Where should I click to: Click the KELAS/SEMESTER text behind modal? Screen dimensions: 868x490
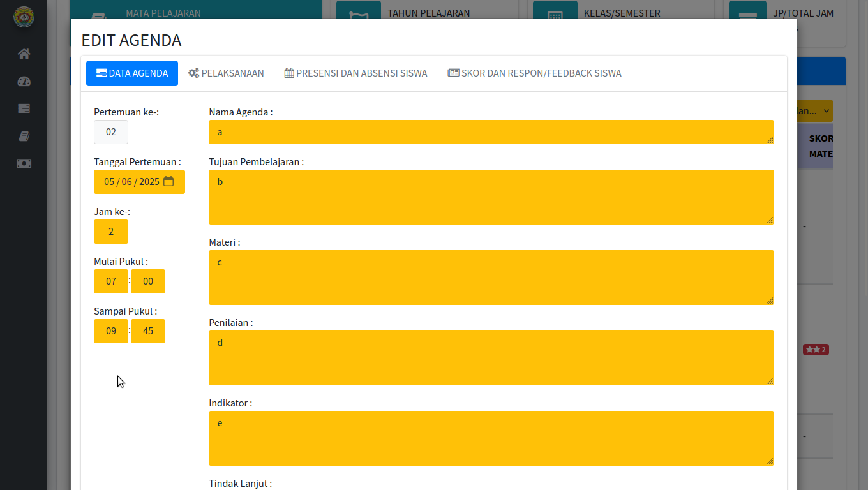[622, 13]
